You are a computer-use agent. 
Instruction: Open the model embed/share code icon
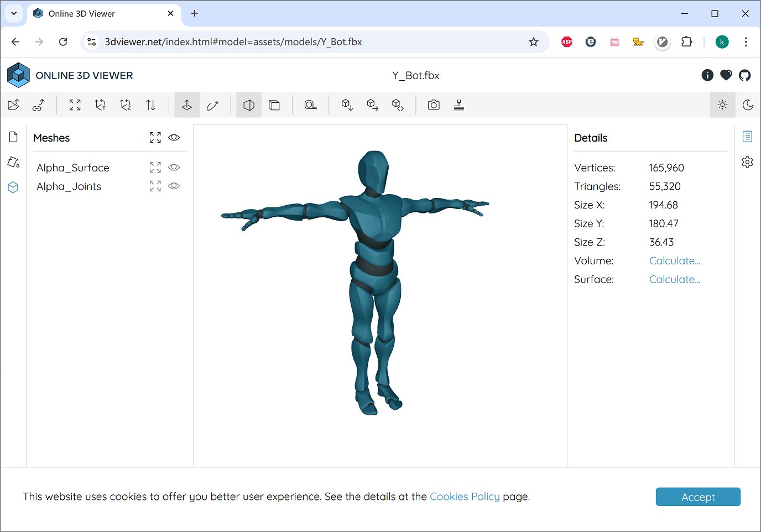(398, 105)
